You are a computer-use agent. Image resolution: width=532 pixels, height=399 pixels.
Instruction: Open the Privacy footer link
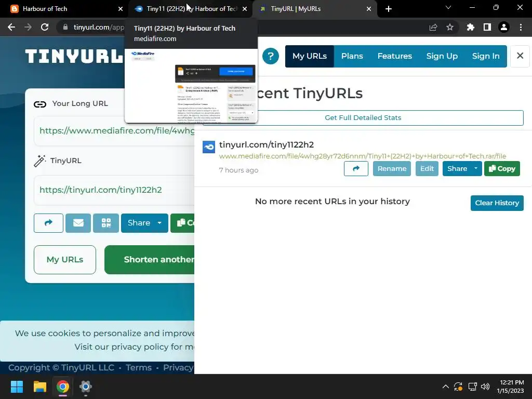tap(178, 367)
